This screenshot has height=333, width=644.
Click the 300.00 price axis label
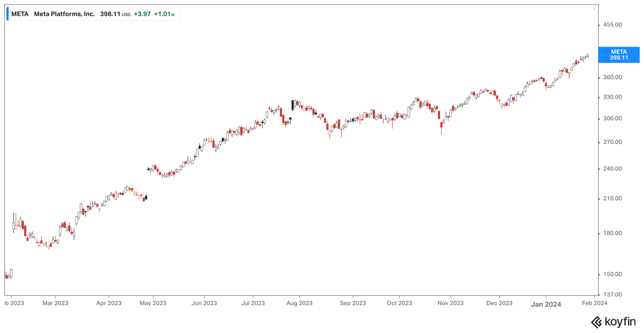point(612,118)
